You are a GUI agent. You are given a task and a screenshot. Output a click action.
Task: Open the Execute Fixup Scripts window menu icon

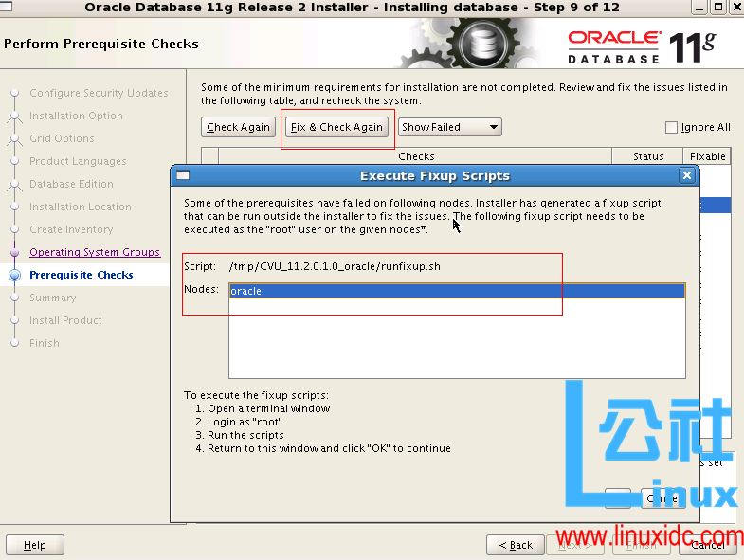183,175
